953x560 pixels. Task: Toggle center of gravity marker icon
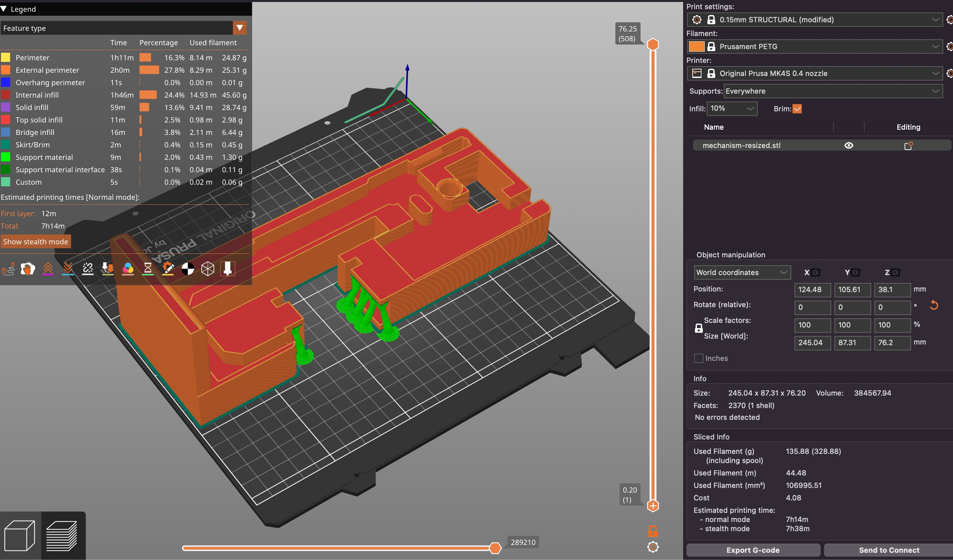click(x=188, y=269)
